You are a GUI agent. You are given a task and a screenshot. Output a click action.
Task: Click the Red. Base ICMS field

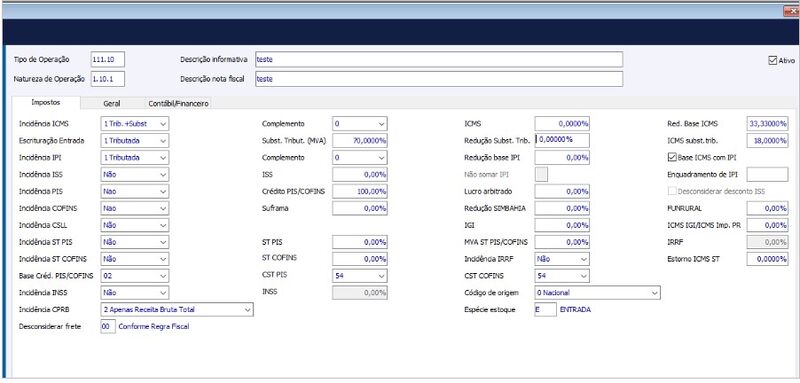(767, 124)
